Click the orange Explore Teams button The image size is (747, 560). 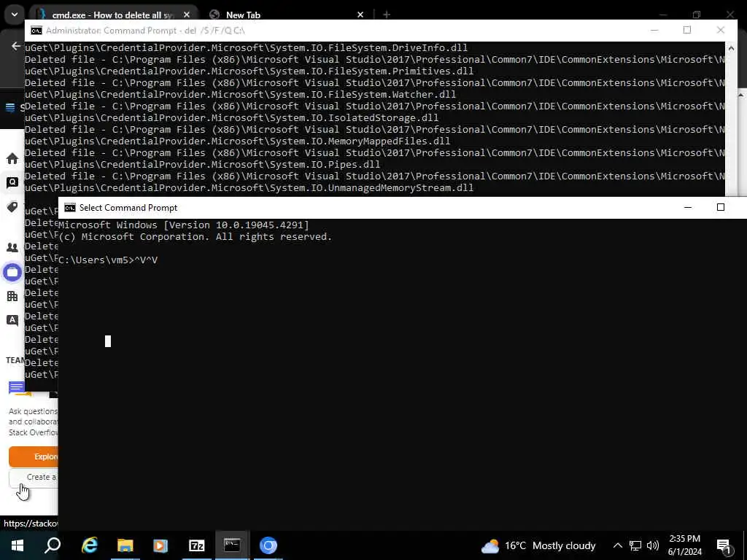coord(34,456)
